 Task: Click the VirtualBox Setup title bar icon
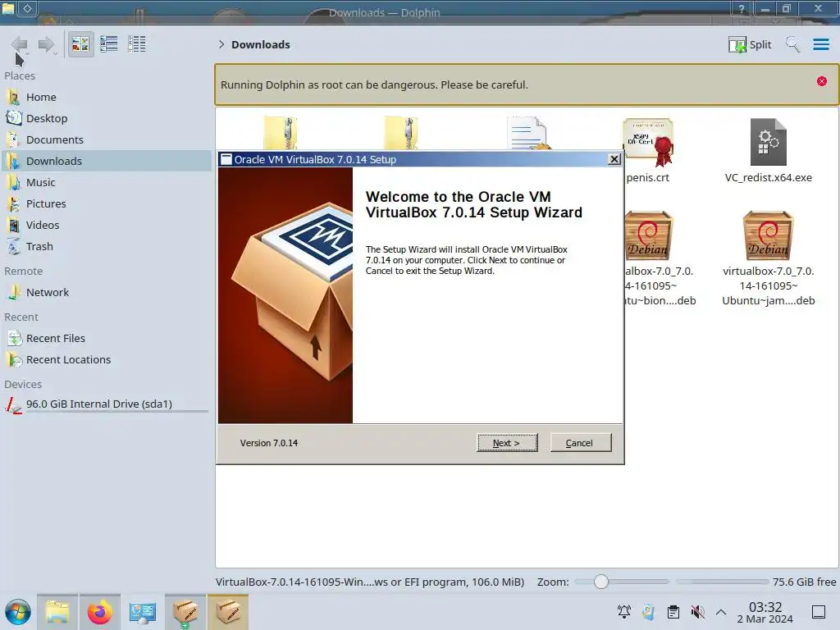coord(226,159)
